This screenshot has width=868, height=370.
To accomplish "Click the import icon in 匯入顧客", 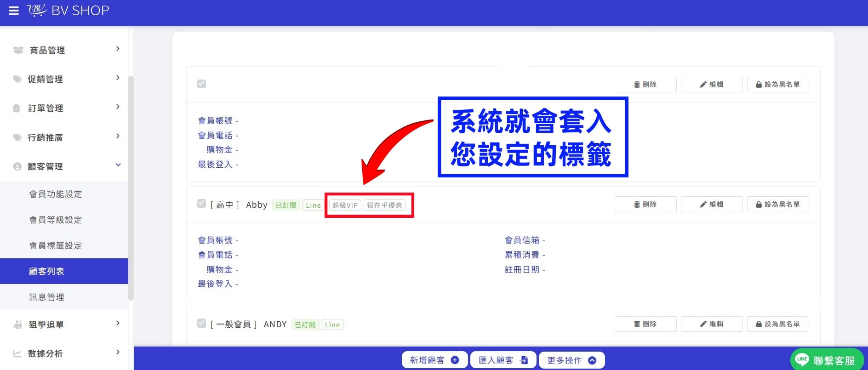I will coord(524,360).
